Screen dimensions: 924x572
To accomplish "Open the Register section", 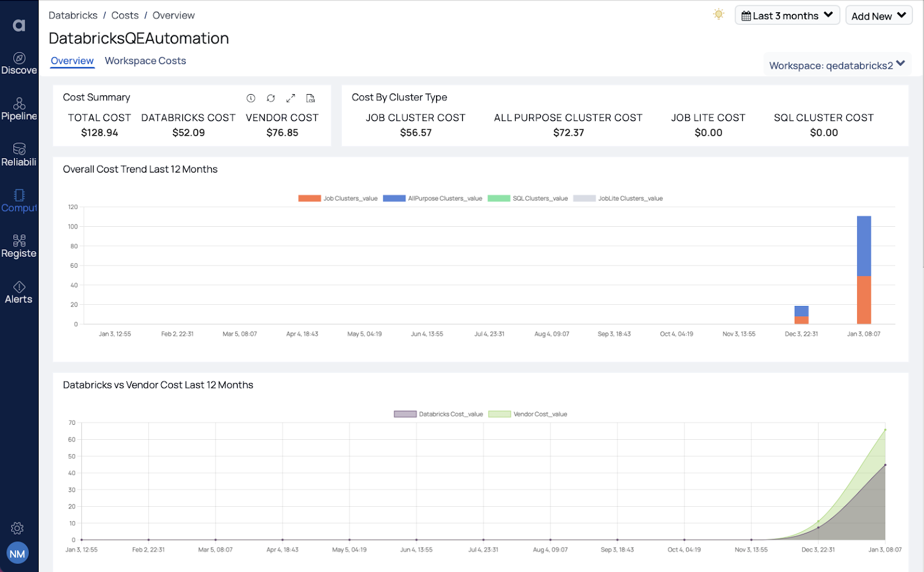I will point(19,245).
